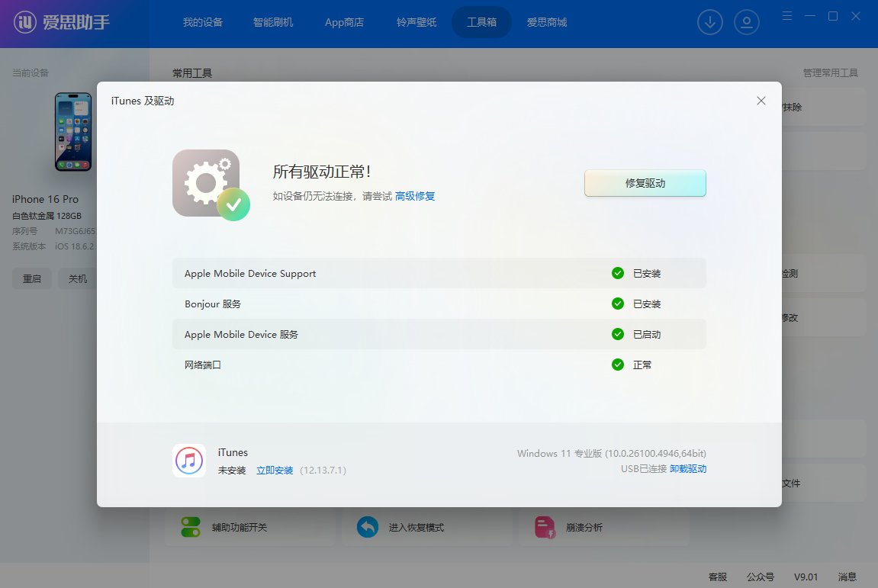This screenshot has height=588, width=878.
Task: Click green check icon for Apple Mobile Device Support
Action: [x=618, y=273]
